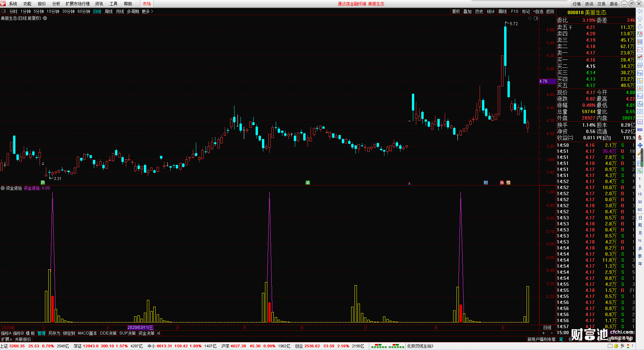This screenshot has height=350, width=644.
Task: Click the minus zoom button under chart
Action: point(552,333)
